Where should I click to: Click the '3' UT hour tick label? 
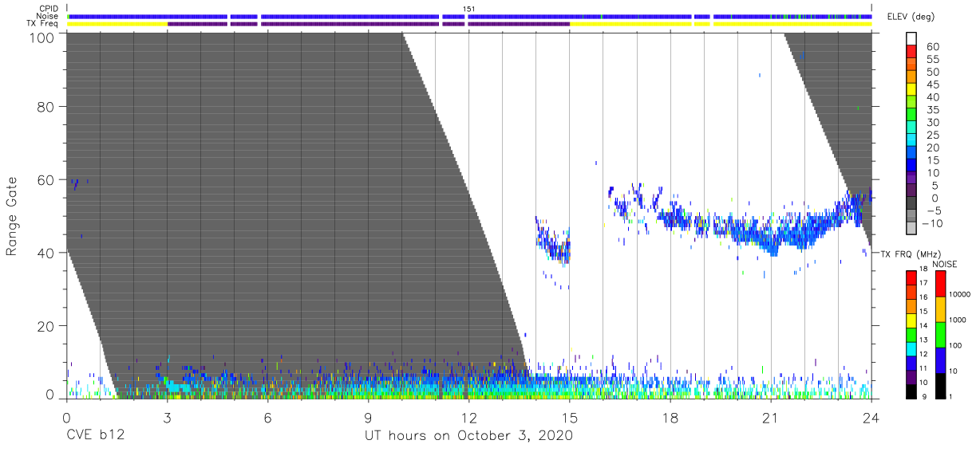(167, 417)
